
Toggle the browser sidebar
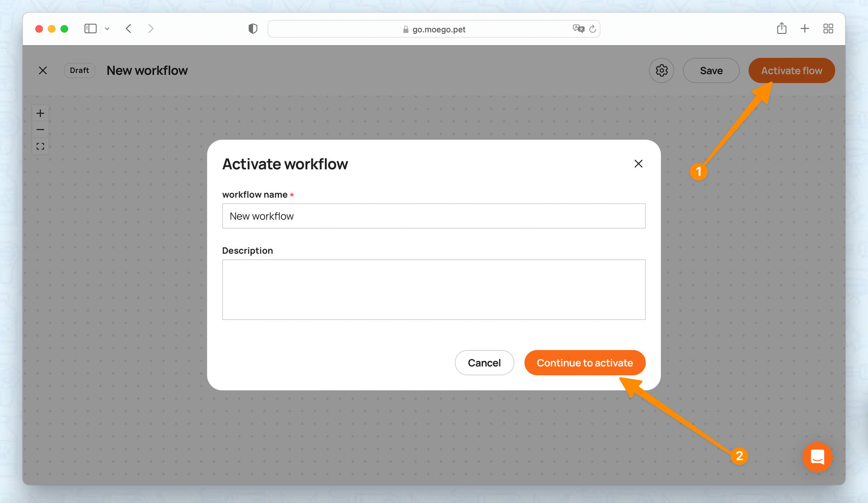click(90, 29)
